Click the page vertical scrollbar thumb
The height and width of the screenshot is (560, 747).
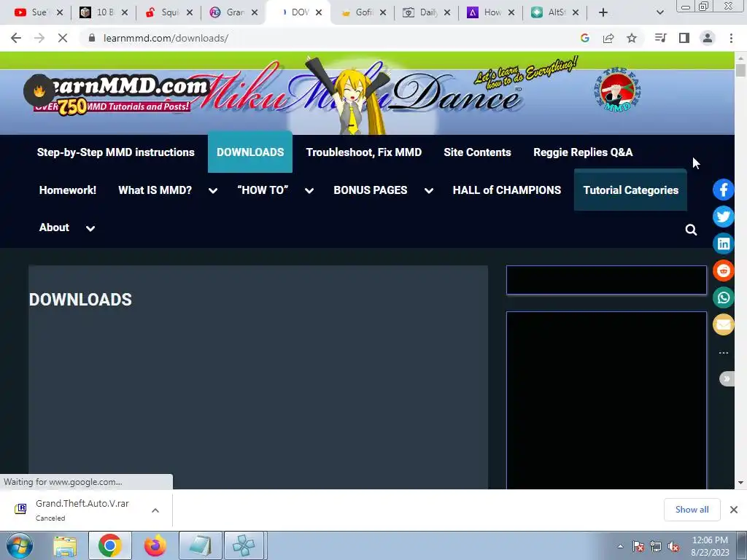click(x=740, y=70)
